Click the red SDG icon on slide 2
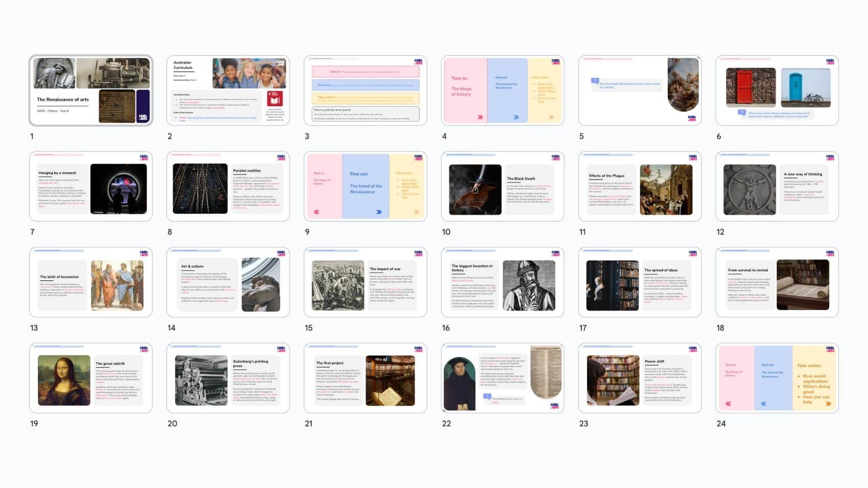Screen dimensions: 868x488 [275, 98]
